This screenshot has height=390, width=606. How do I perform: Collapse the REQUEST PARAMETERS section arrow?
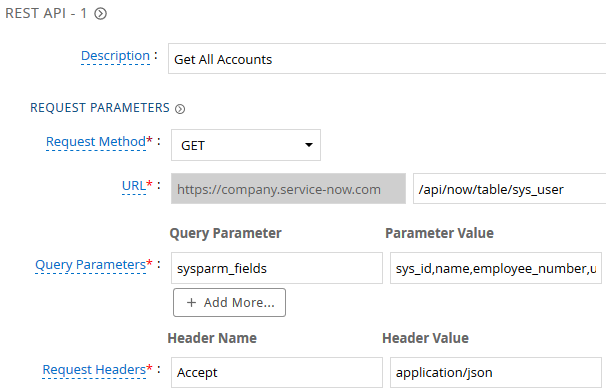point(180,109)
